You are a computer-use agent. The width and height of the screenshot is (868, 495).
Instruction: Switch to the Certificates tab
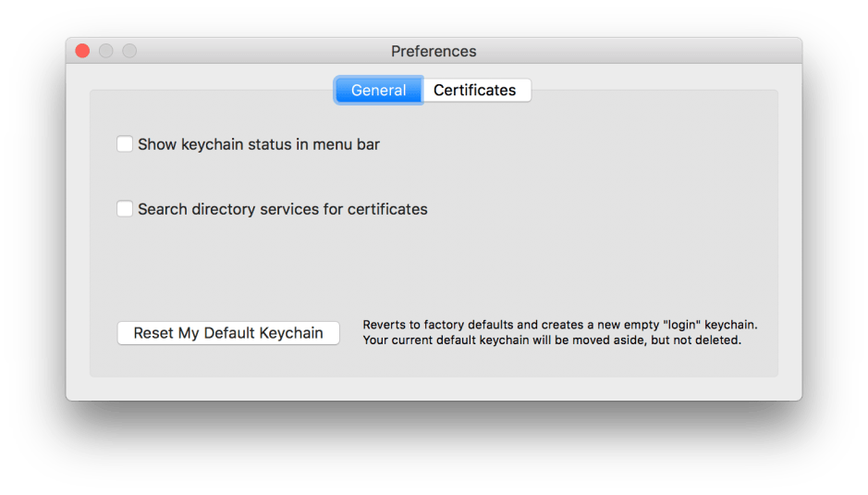(x=475, y=90)
